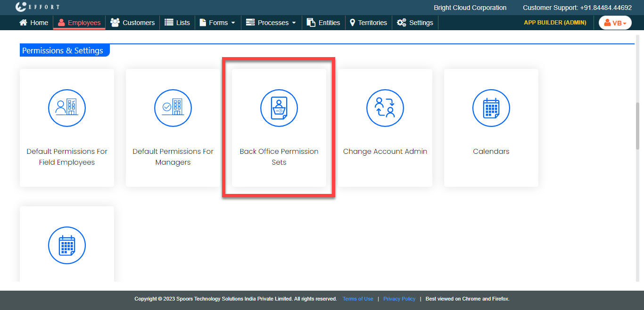Click the Terms of Use link

tap(358, 299)
